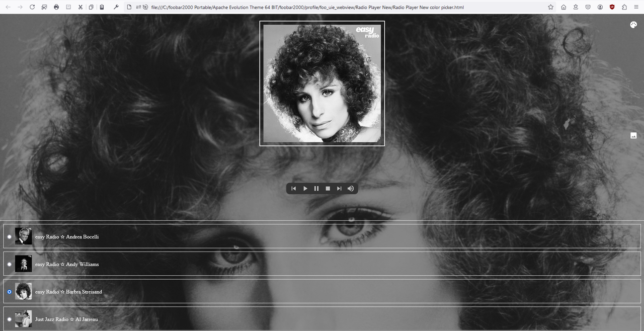
Task: Start playback with the play button
Action: 305,189
